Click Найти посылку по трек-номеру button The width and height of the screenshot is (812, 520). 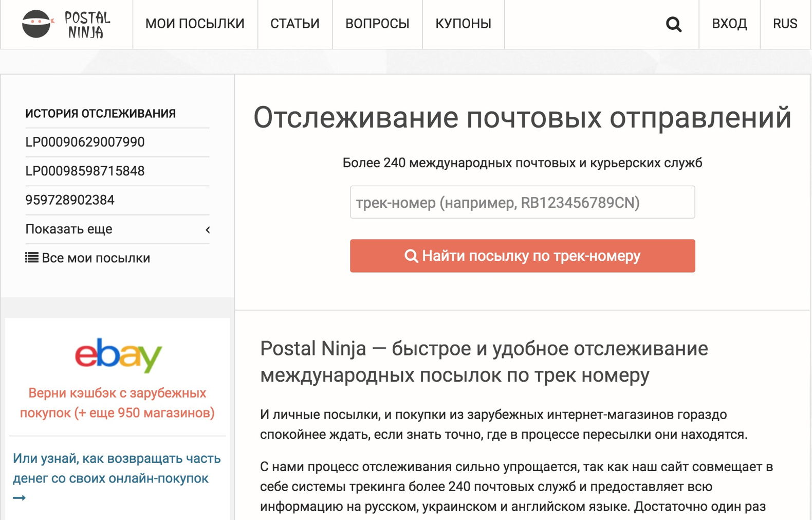pos(522,256)
